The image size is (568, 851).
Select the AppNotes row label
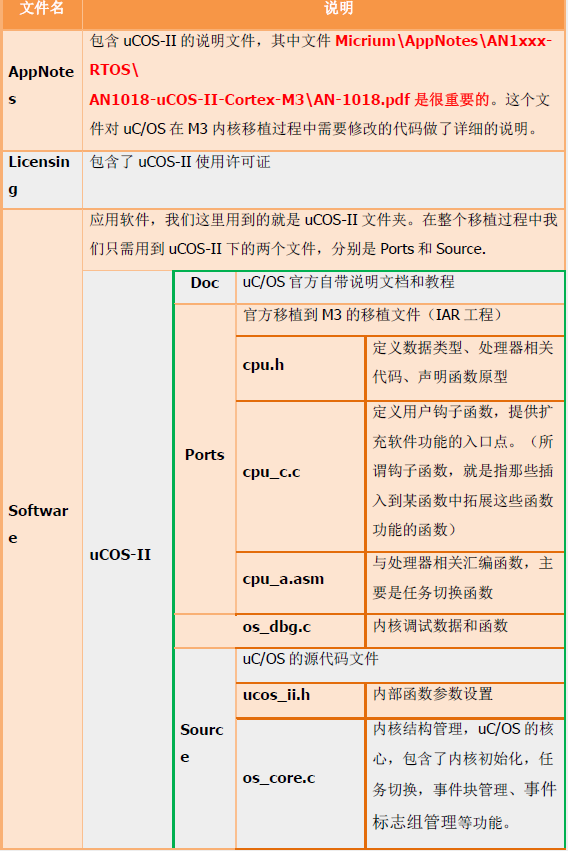point(41,85)
